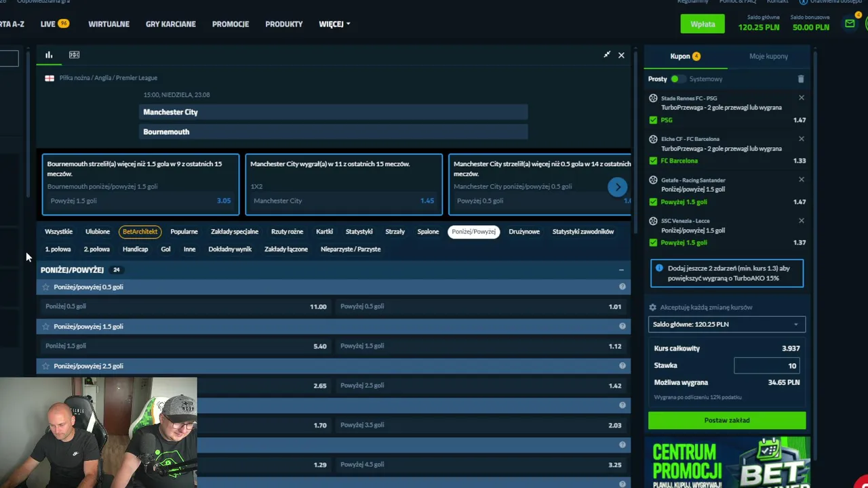Open the Handicap market filter

point(135,249)
